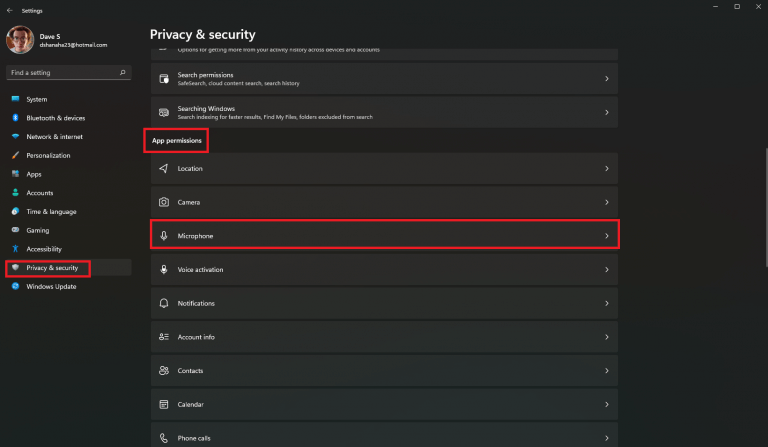This screenshot has width=768, height=447.
Task: Click the Find a setting search box
Action: pyautogui.click(x=62, y=73)
